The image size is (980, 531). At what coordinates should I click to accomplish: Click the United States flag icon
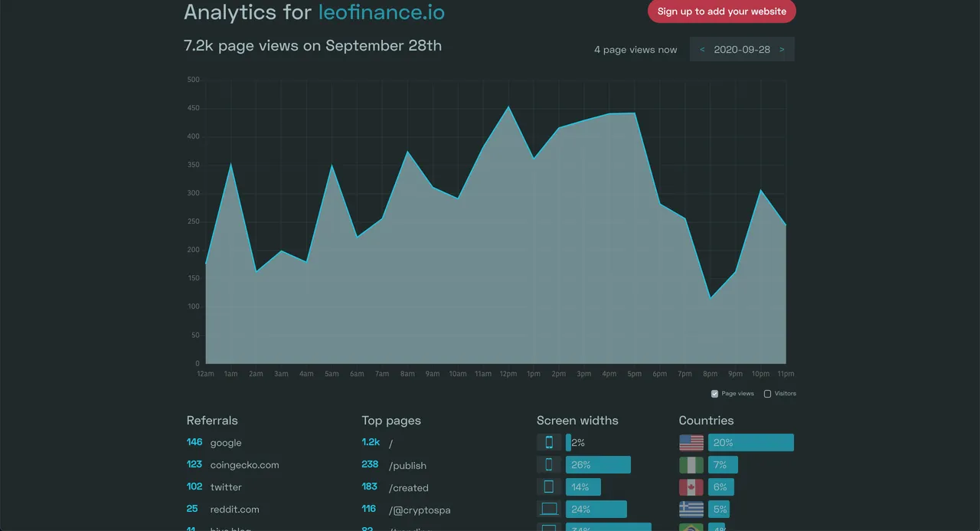tap(691, 443)
